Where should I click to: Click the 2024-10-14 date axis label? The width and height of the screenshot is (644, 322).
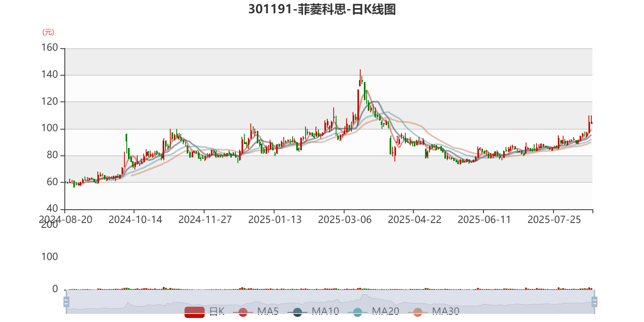(135, 220)
